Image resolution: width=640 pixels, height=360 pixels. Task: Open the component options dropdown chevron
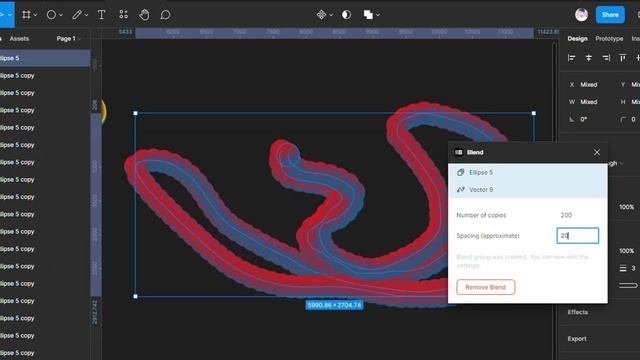pos(331,15)
